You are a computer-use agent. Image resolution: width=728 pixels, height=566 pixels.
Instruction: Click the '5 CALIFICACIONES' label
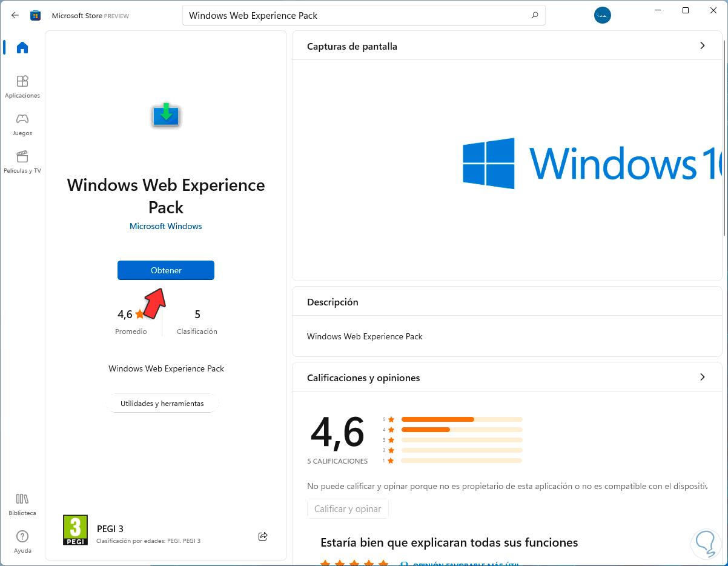tap(337, 461)
